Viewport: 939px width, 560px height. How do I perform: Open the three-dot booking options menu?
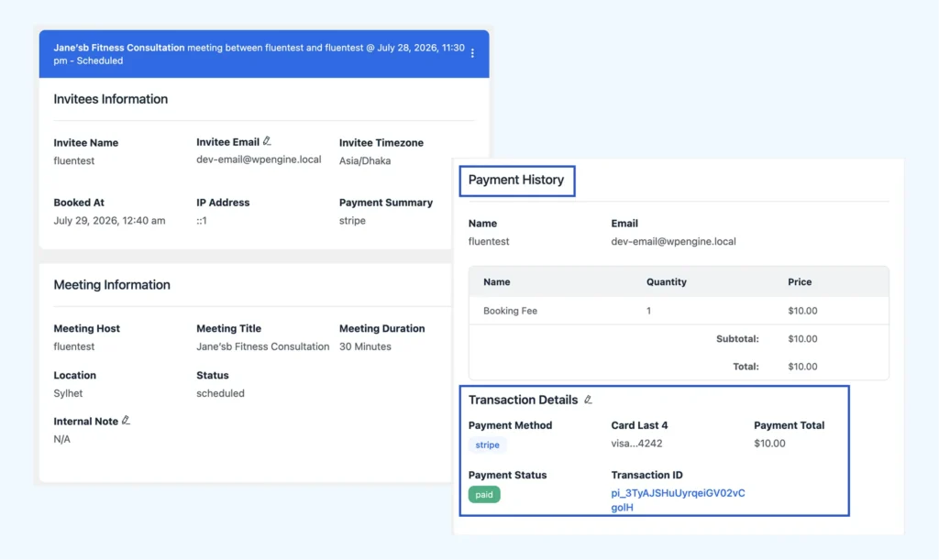click(x=472, y=53)
